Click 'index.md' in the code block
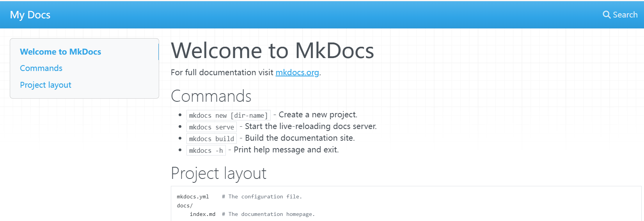The height and width of the screenshot is (221, 644). point(202,214)
